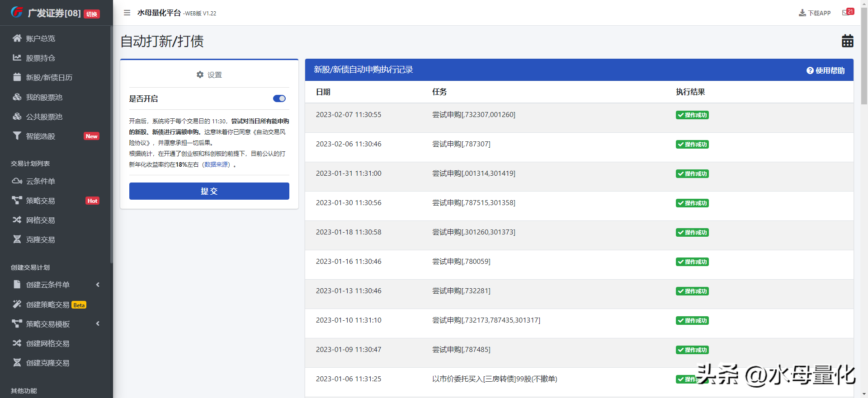
Task: Select task 尝试申购[,301260,301373]
Action: click(x=474, y=232)
